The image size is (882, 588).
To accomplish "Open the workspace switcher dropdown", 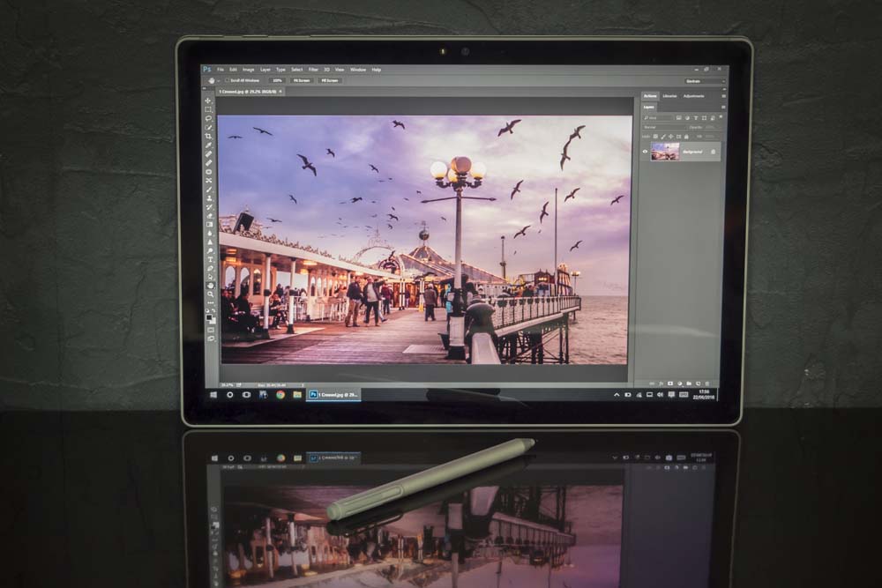I will point(705,81).
